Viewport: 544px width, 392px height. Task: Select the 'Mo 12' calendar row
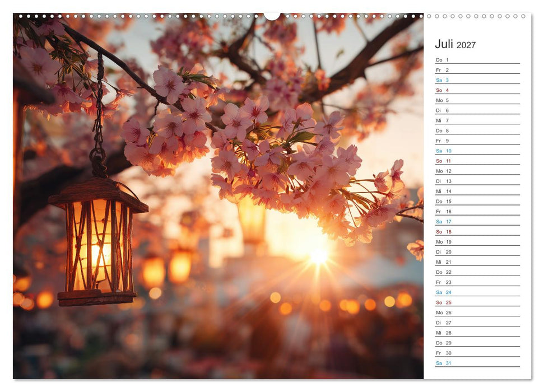click(477, 171)
